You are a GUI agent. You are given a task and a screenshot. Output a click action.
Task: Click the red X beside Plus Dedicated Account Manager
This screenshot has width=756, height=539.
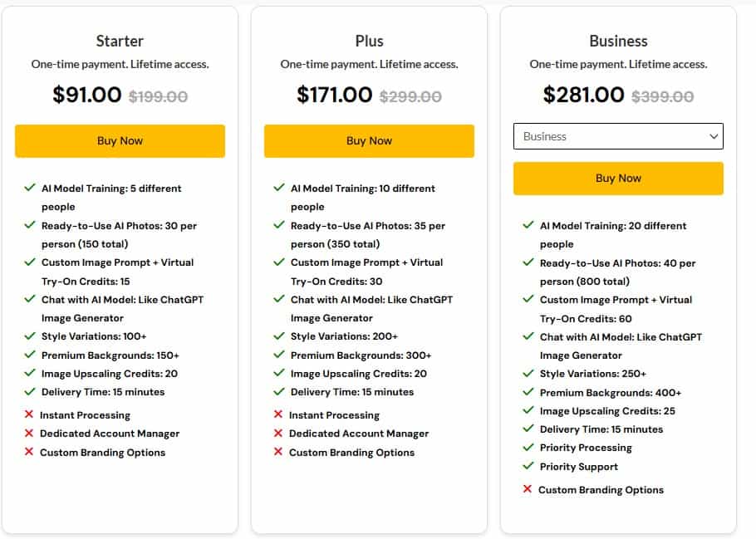pyautogui.click(x=278, y=434)
